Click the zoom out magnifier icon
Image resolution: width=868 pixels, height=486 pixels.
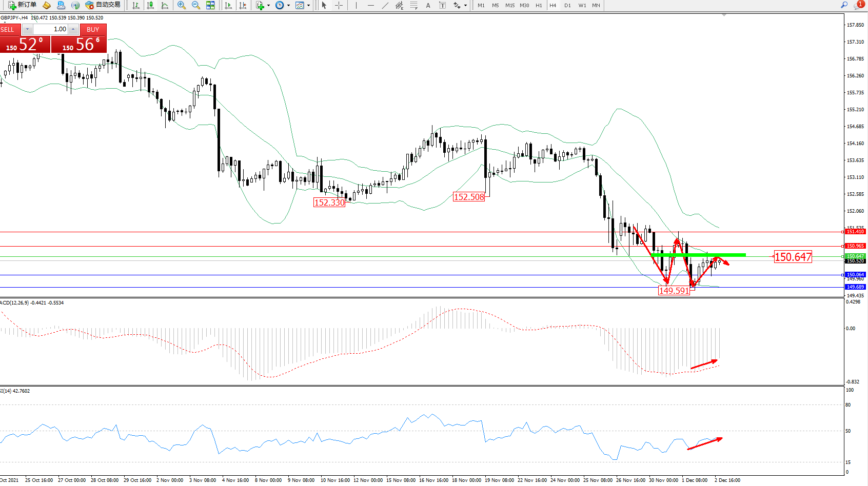[195, 5]
